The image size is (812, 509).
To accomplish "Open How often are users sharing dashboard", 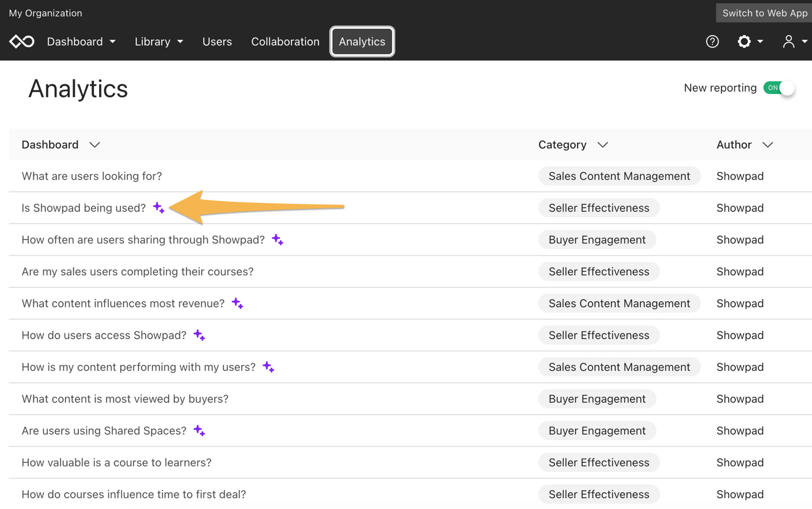I will (143, 240).
